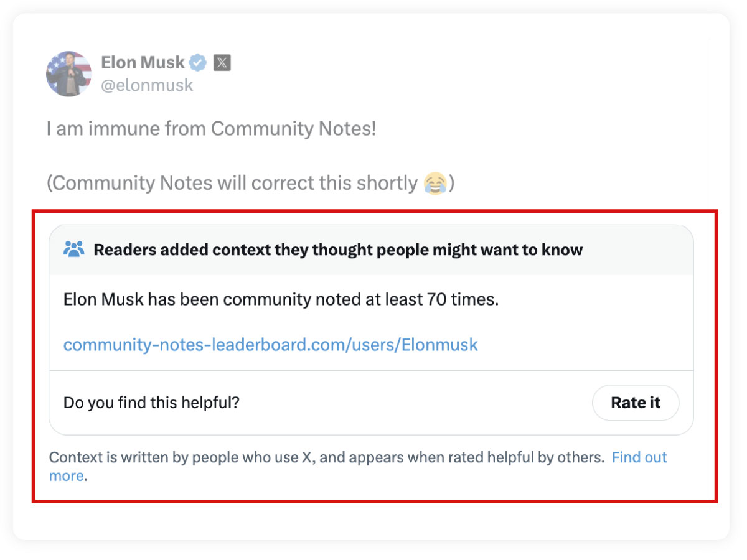Click the Find out more link
747x560 pixels.
[639, 457]
